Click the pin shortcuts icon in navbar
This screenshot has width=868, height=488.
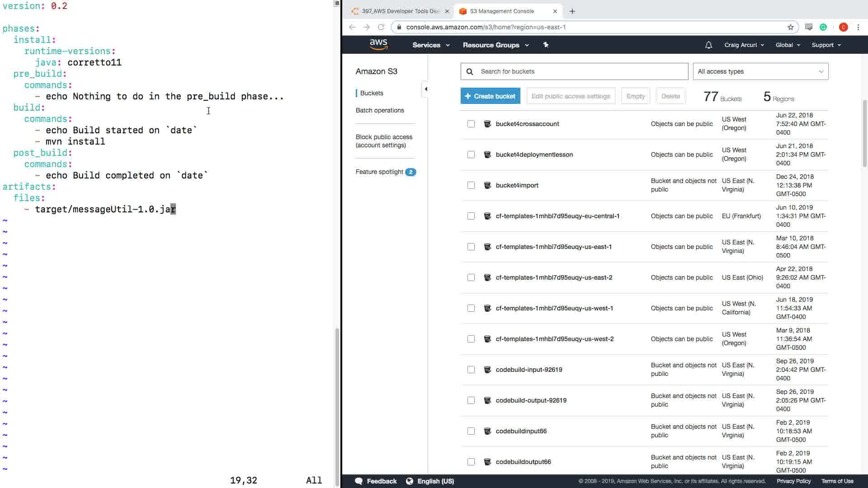pyautogui.click(x=546, y=45)
